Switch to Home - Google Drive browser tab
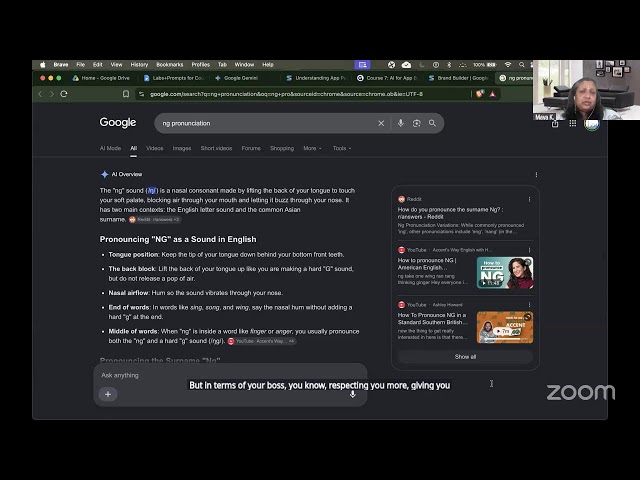The width and height of the screenshot is (640, 480). [102, 78]
